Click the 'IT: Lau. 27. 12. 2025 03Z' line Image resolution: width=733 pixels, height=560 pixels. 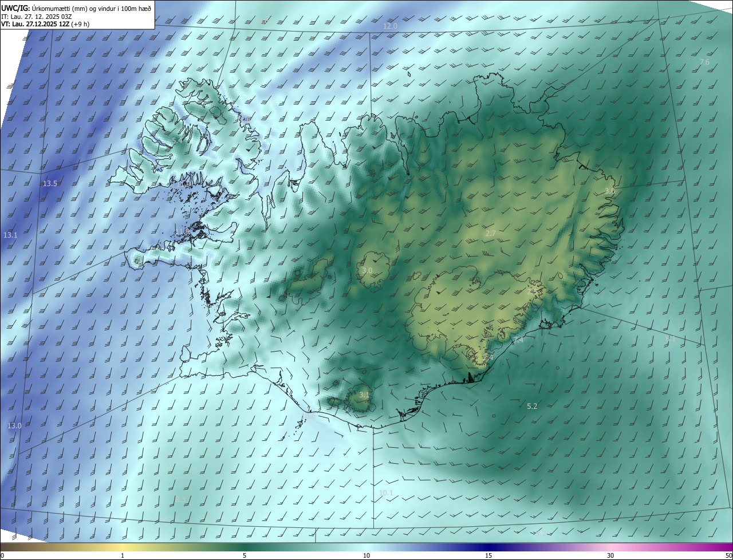pos(35,17)
